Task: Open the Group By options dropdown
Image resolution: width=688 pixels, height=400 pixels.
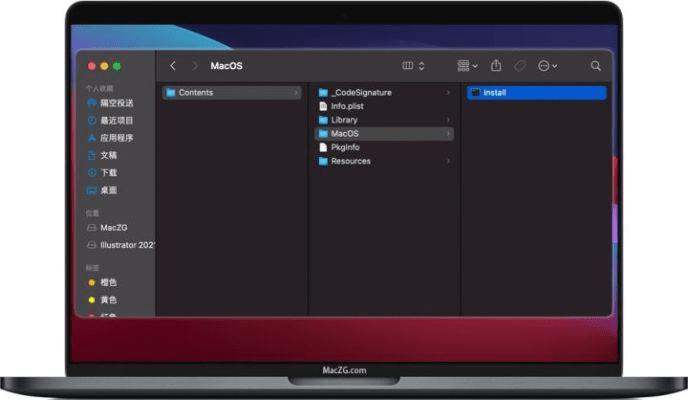Action: pos(467,66)
